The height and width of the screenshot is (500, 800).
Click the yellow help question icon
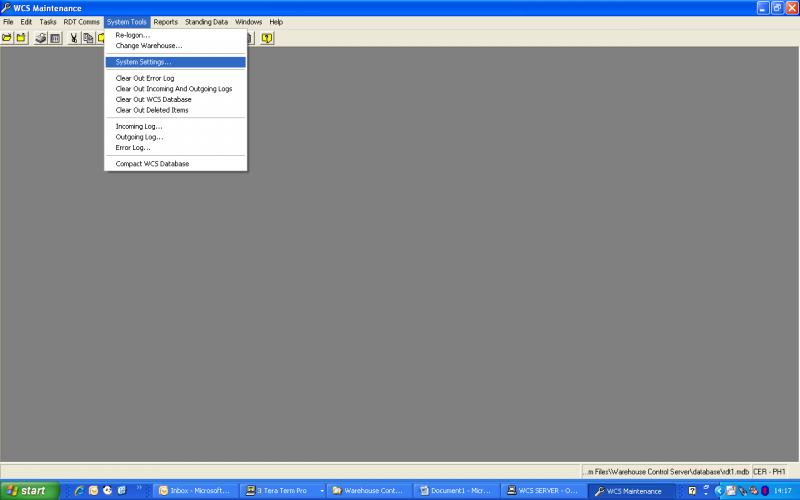[x=267, y=38]
